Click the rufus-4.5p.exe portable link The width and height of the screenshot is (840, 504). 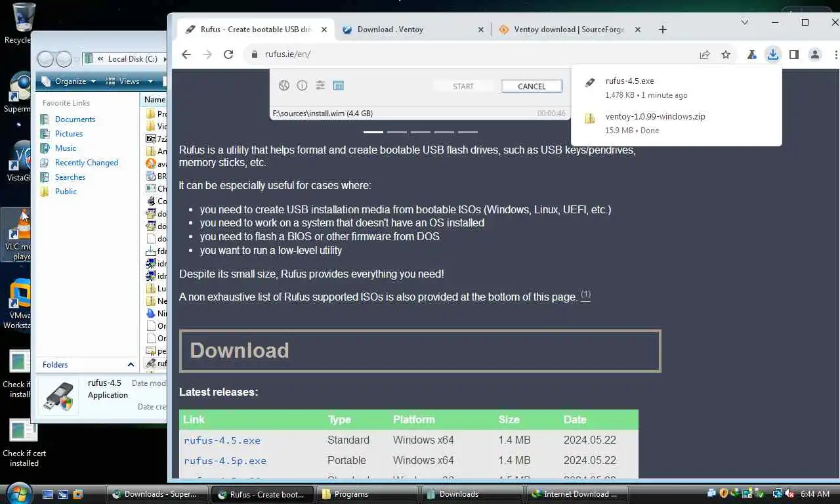225,461
